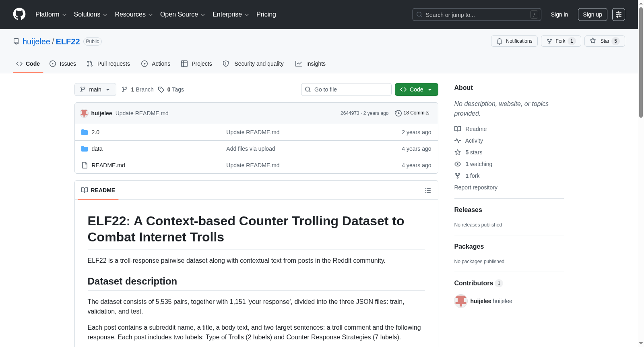Open the main branch selector dropdown

pos(95,89)
